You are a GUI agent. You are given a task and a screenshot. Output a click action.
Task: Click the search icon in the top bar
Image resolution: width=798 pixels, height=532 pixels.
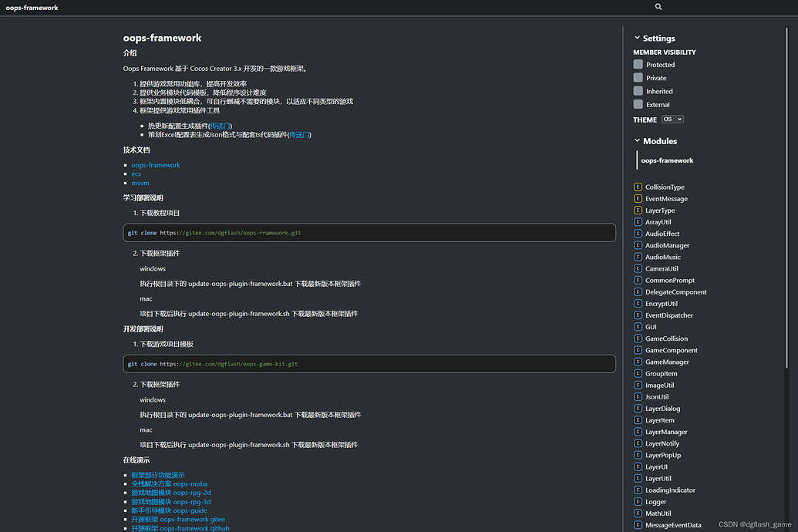[658, 7]
